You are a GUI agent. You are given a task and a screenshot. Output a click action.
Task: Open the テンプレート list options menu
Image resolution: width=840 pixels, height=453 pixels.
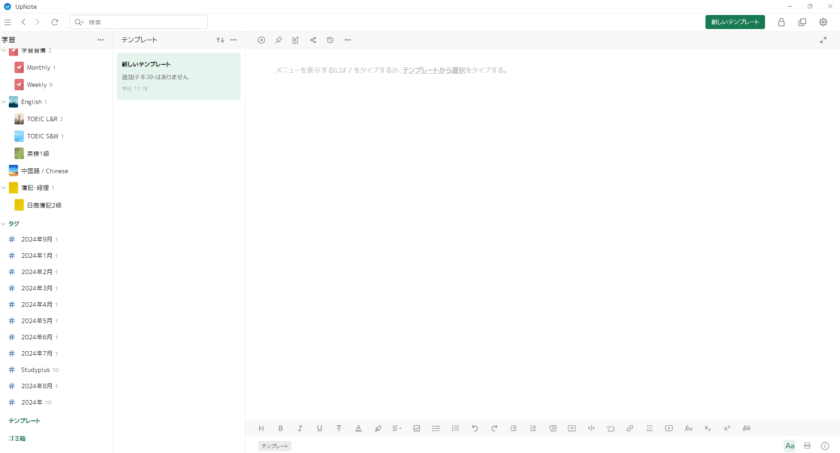(x=233, y=40)
